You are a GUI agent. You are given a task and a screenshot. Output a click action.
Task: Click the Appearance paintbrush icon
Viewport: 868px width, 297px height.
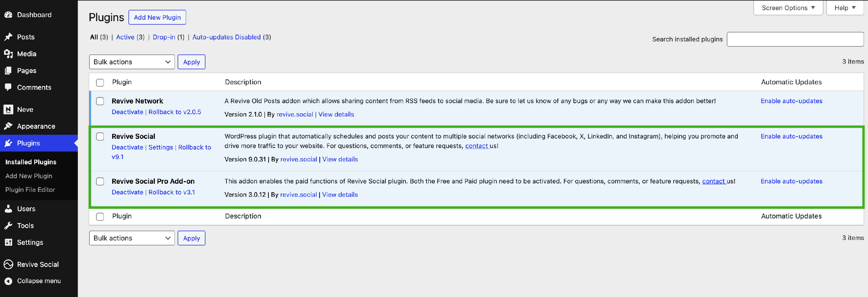(x=8, y=126)
